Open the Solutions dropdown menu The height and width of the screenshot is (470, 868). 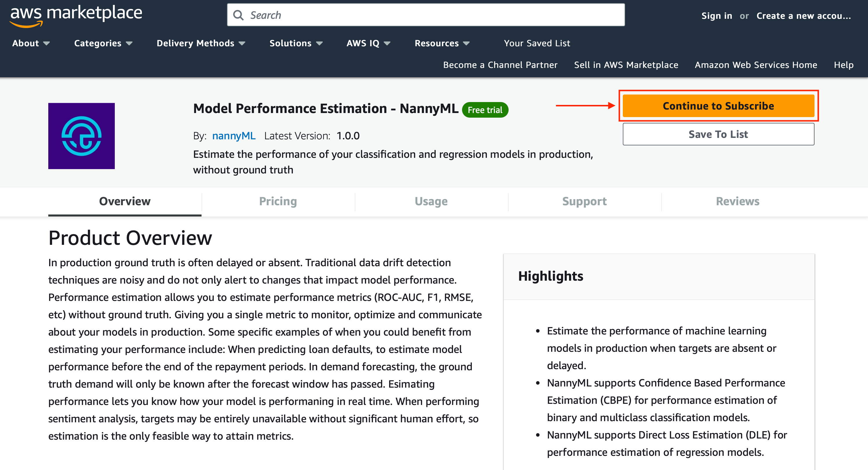pos(296,43)
